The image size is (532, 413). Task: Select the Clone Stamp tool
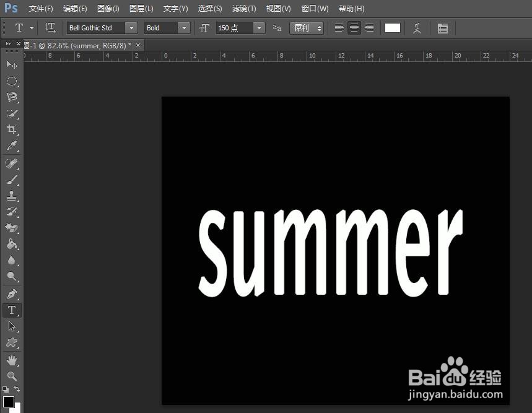(12, 196)
